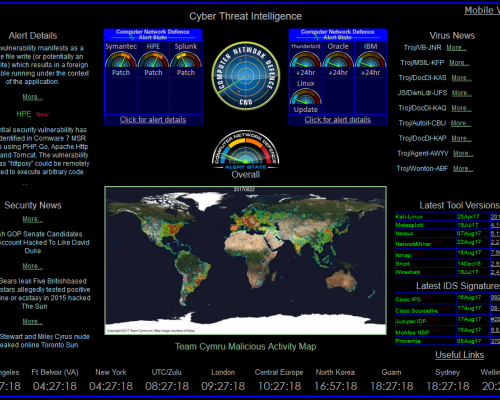Open alert details under Symantec panel
The image size is (500, 400).
click(x=153, y=120)
